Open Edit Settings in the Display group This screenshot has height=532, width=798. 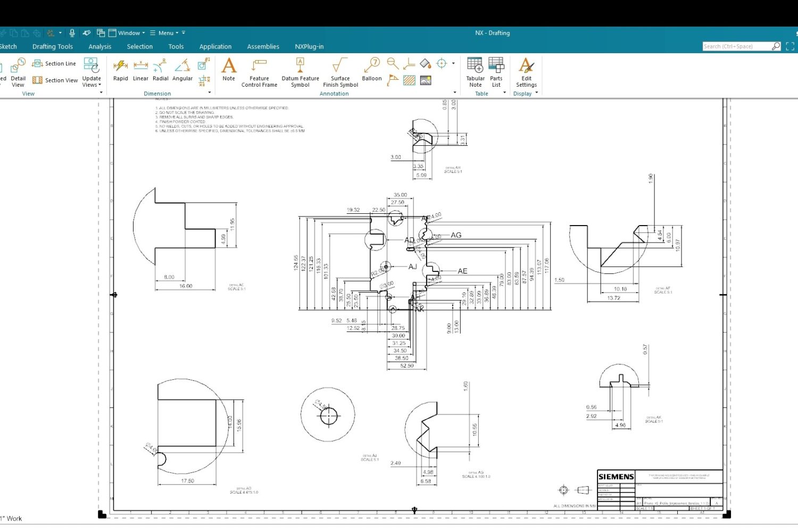pyautogui.click(x=526, y=72)
